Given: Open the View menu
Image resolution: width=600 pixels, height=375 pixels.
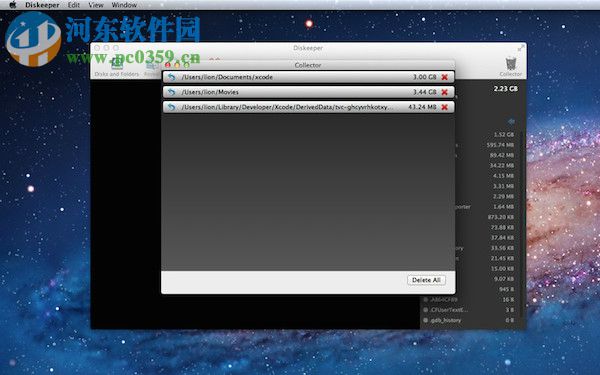Looking at the screenshot, I should point(96,5).
